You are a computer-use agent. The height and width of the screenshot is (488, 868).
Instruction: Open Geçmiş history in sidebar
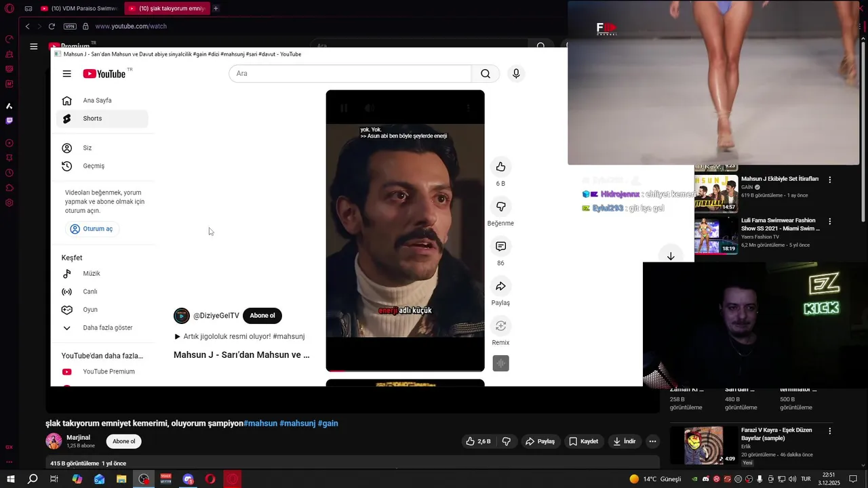coord(102,166)
